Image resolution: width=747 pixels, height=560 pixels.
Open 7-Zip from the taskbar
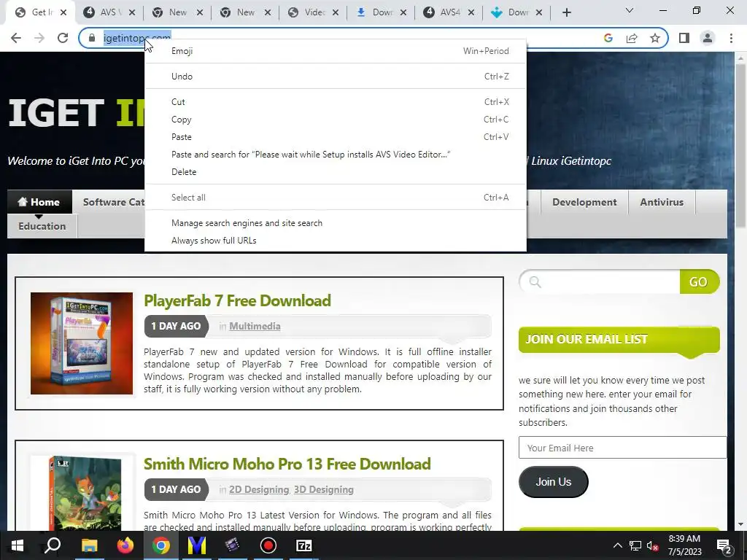point(304,545)
